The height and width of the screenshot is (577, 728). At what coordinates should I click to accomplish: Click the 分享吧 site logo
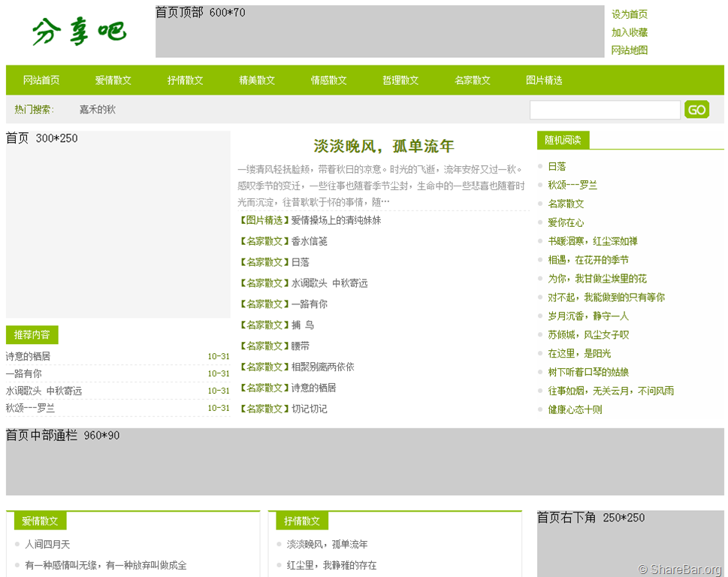click(x=79, y=32)
